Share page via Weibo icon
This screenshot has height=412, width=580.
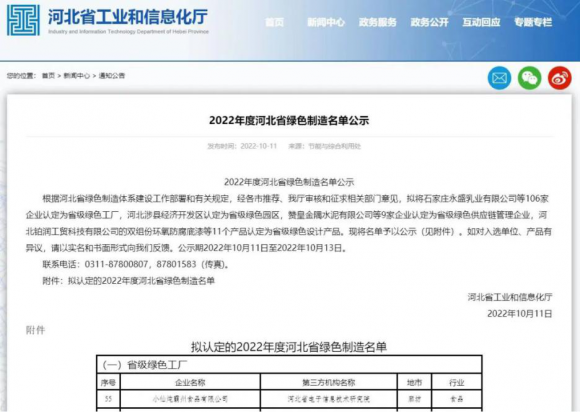tap(560, 78)
